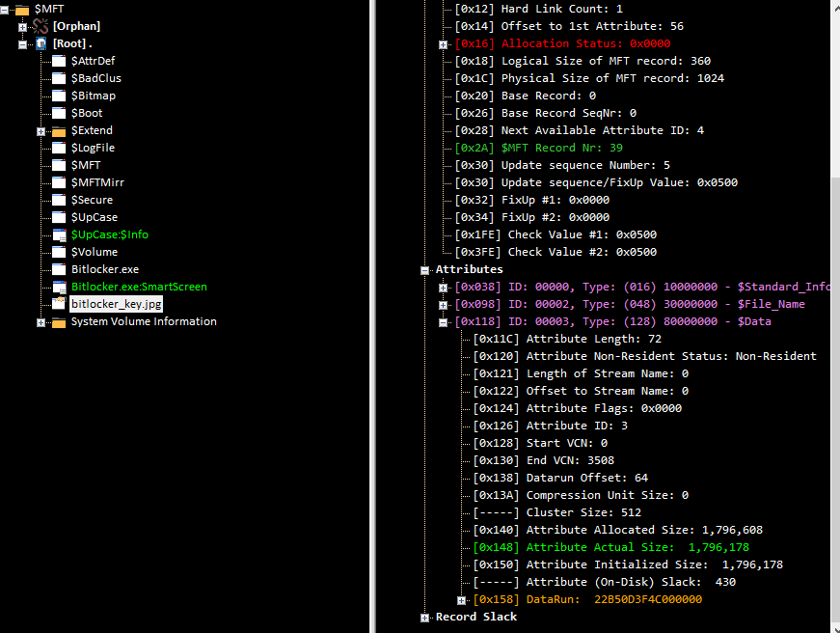Expand the $Standard_Info attribute entry
This screenshot has width=840, height=633.
click(x=444, y=287)
